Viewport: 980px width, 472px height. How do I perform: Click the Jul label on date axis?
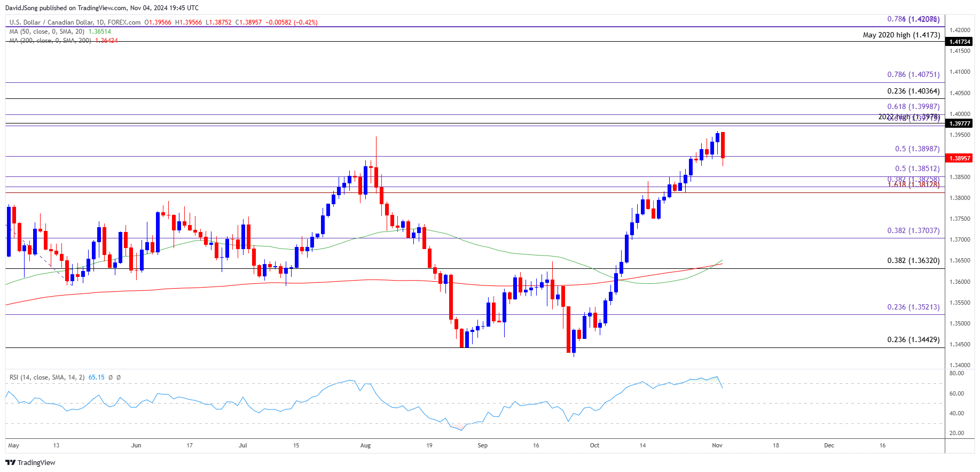pos(243,445)
